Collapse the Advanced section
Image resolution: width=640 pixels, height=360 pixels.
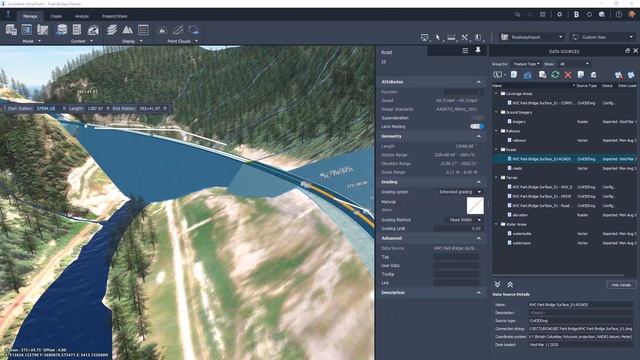[x=479, y=238]
